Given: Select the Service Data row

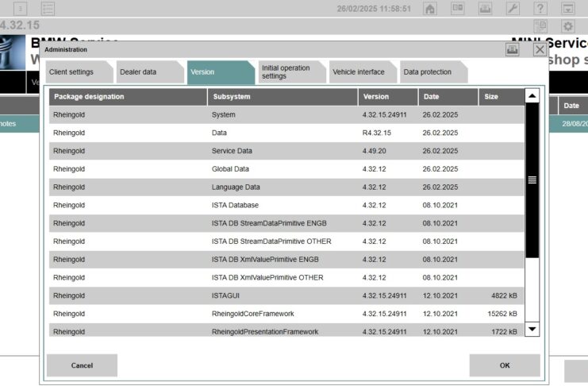Looking at the screenshot, I should click(x=286, y=151).
